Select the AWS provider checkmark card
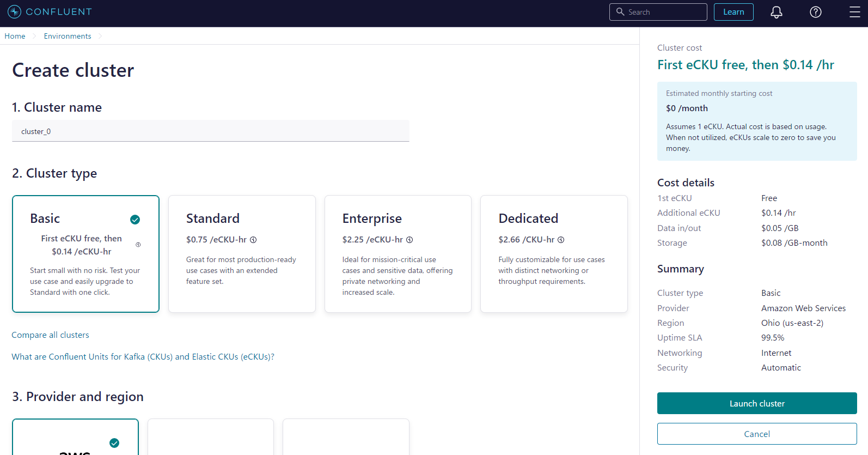 click(x=75, y=437)
